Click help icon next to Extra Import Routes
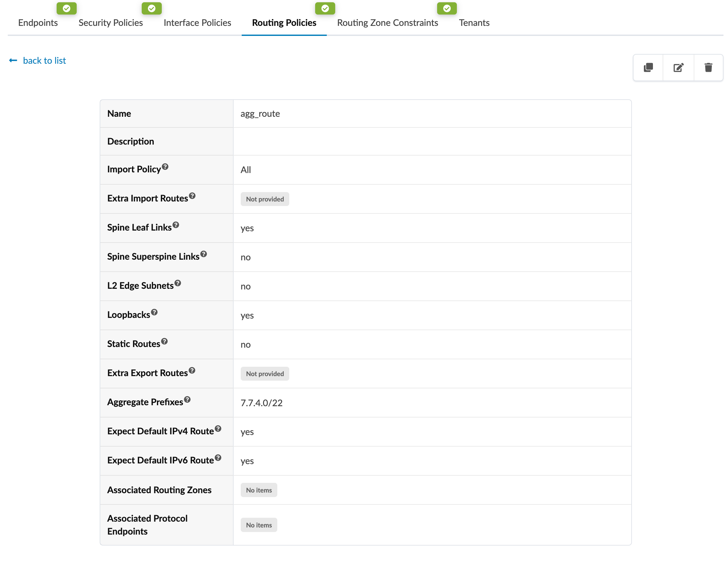 pos(192,196)
